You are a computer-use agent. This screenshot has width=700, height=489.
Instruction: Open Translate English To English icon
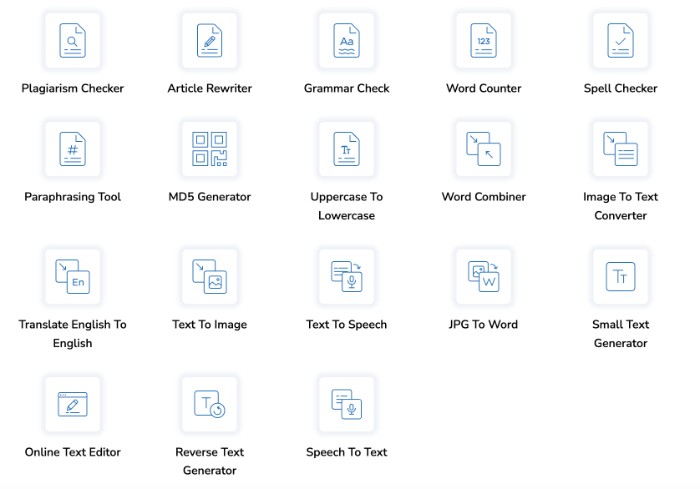(x=73, y=277)
